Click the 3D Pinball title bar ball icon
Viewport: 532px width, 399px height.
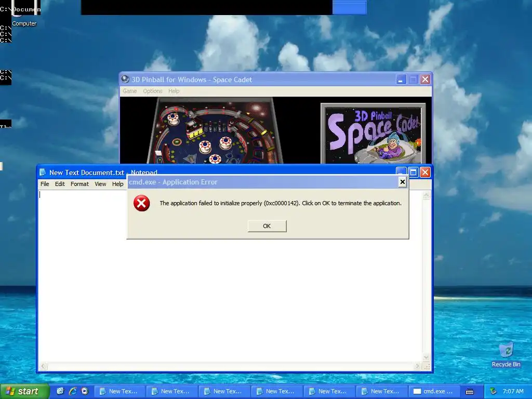click(x=125, y=79)
